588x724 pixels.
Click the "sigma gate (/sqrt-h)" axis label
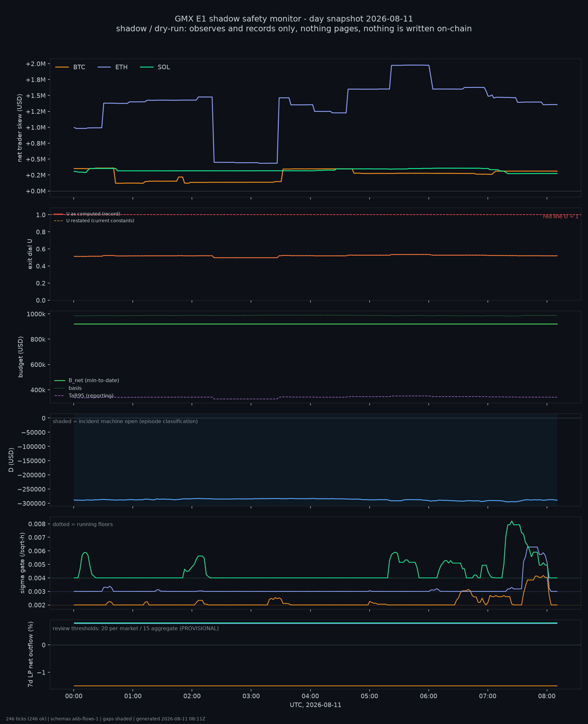tap(22, 563)
